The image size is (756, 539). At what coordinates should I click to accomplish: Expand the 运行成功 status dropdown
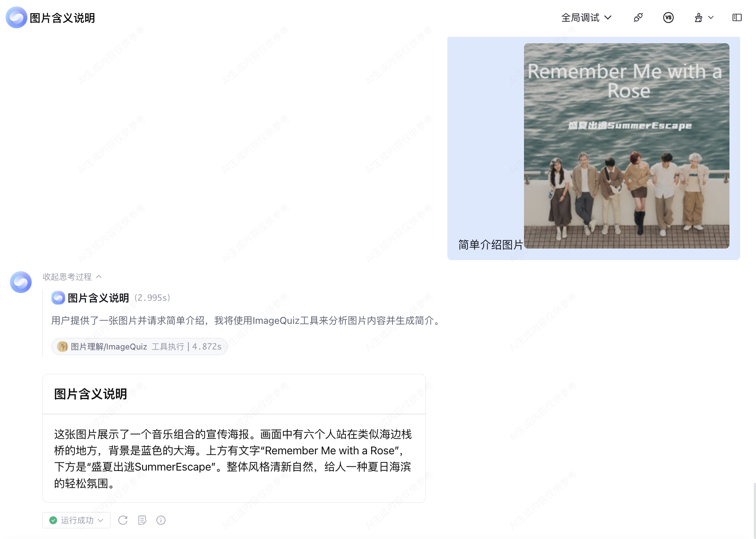[x=76, y=520]
